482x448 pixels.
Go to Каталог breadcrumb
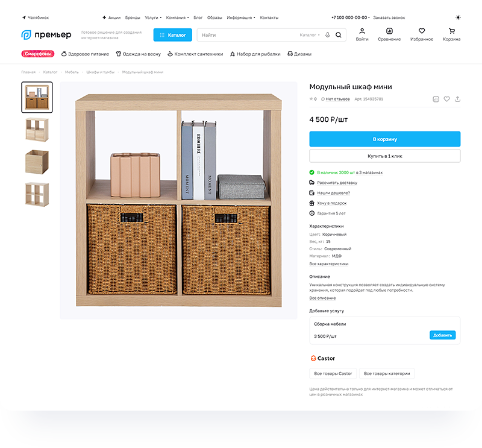tap(50, 72)
